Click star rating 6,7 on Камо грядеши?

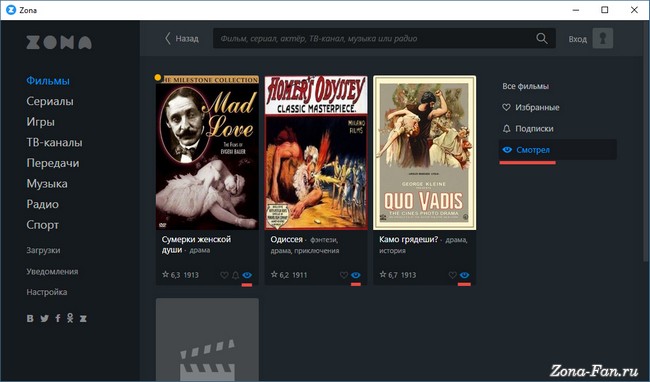click(x=388, y=275)
